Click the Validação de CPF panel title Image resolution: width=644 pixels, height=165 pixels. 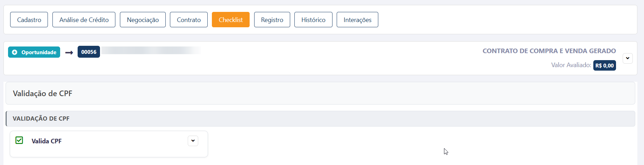coord(43,93)
